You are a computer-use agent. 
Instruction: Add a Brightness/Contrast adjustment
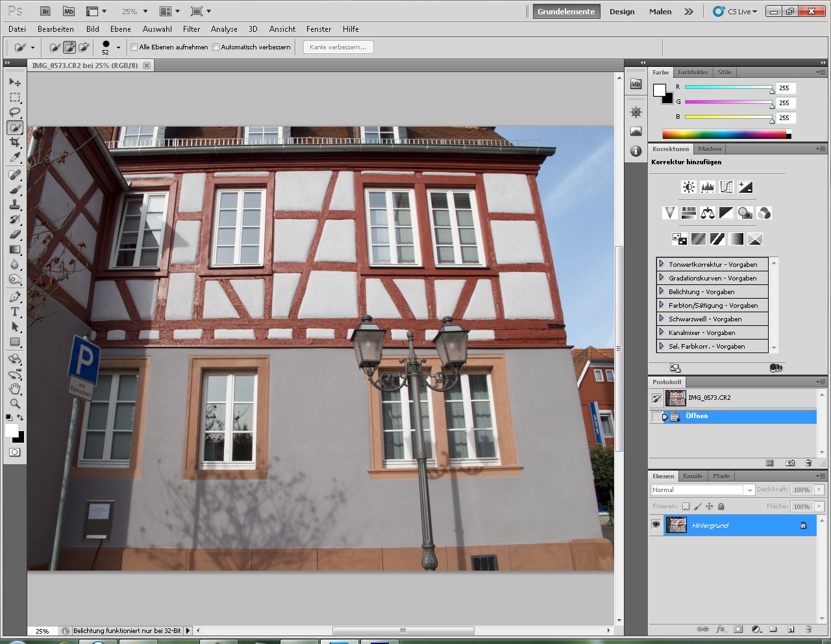[689, 187]
